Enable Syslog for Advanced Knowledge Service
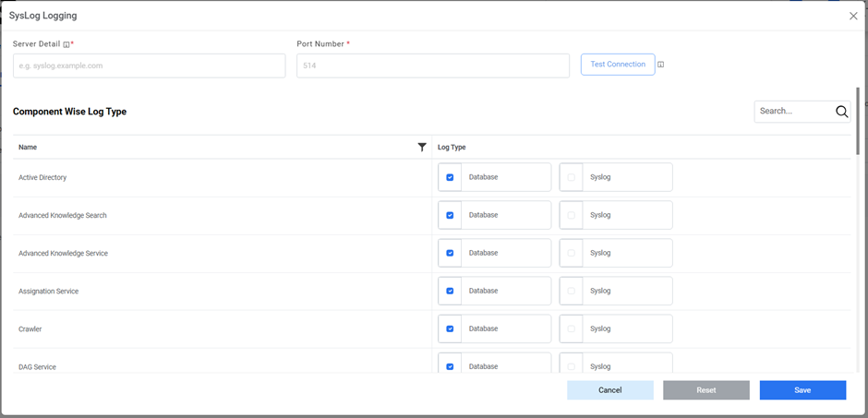The image size is (868, 418). tap(571, 253)
